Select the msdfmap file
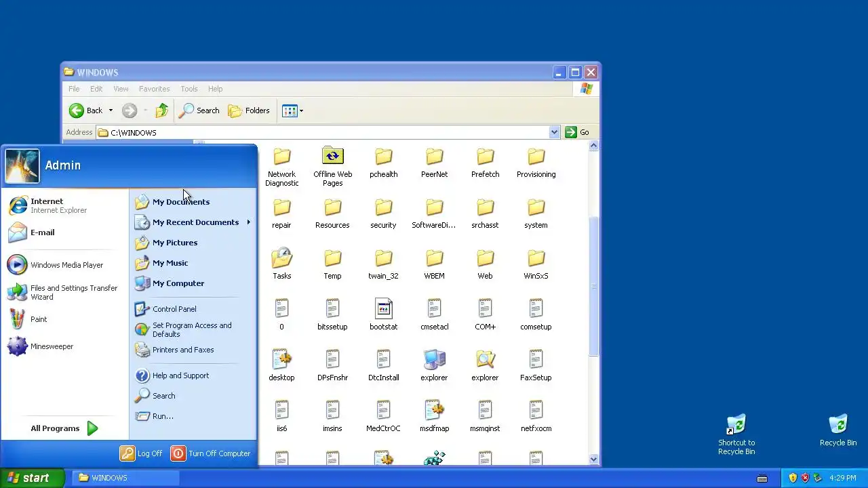 [x=434, y=417]
